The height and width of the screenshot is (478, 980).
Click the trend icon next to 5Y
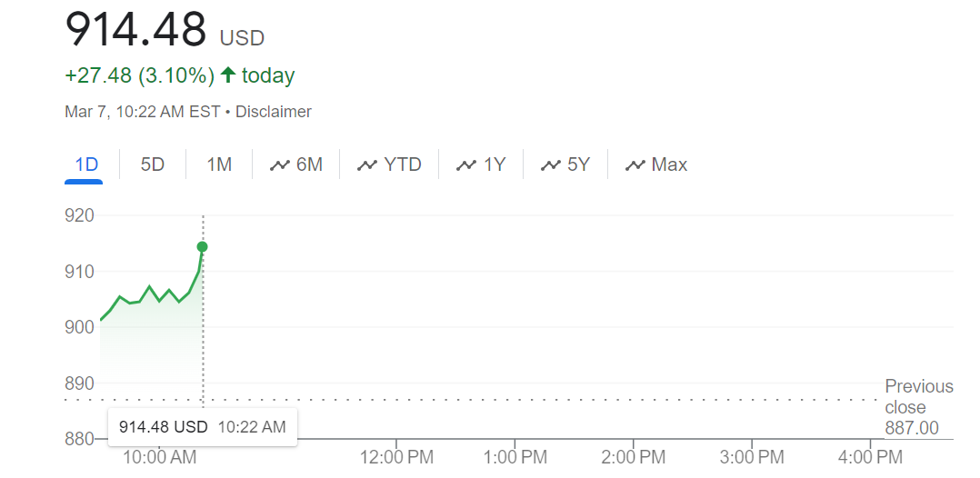point(550,164)
